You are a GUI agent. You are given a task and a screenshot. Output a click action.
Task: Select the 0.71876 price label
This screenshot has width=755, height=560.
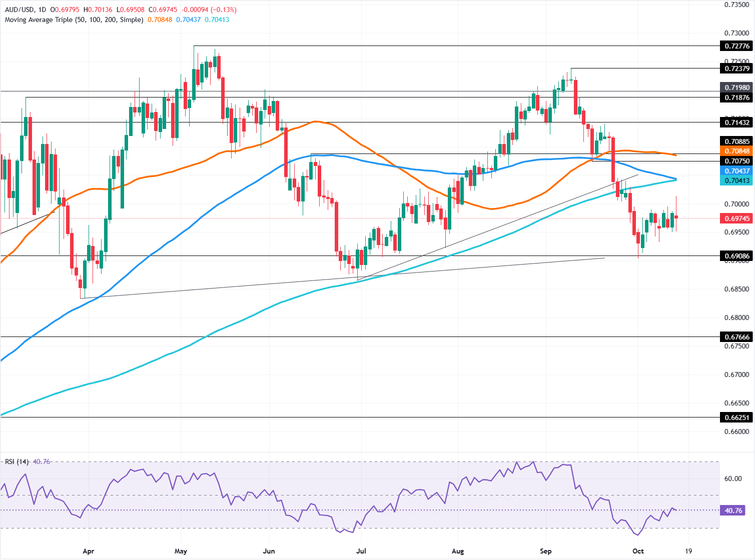pos(737,97)
